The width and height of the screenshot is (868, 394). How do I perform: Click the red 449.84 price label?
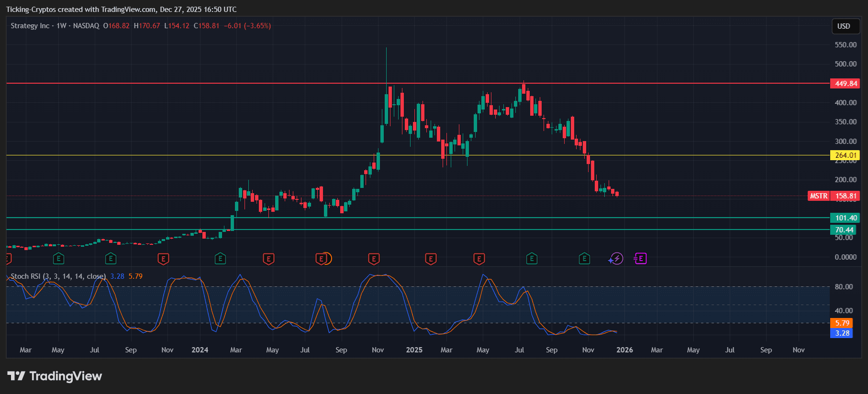tap(846, 84)
